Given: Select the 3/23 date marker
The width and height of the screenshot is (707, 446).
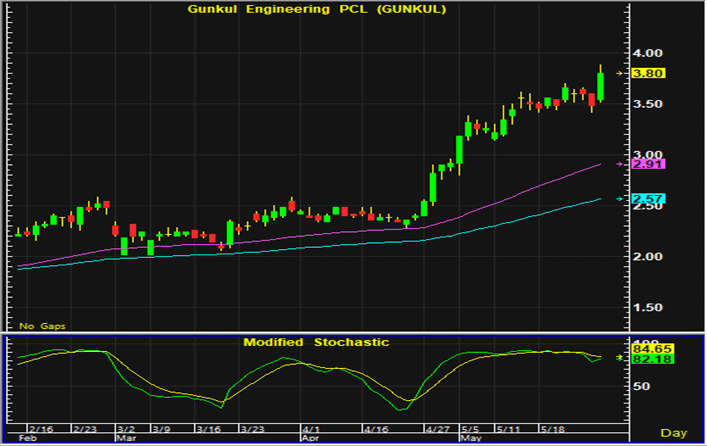Looking at the screenshot, I should click(x=252, y=429).
